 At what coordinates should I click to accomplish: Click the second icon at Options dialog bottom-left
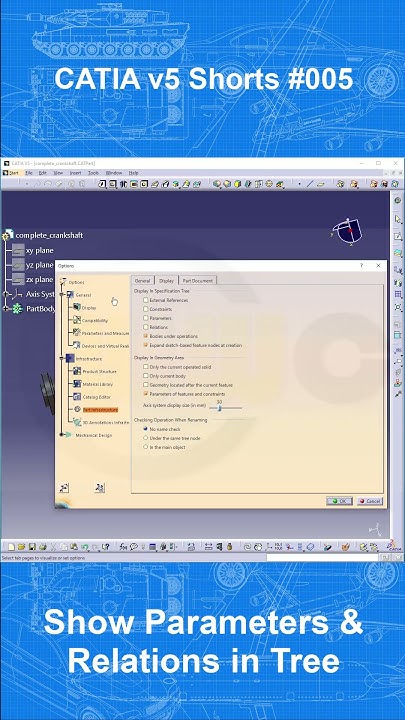pos(100,488)
